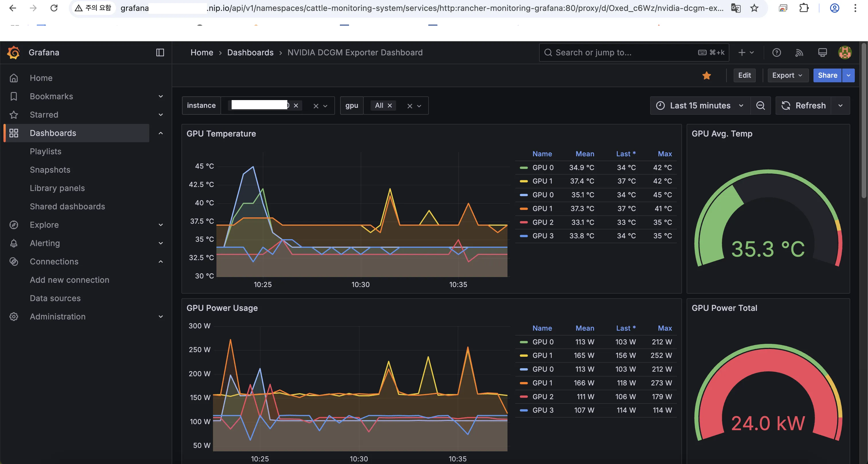Screen dimensions: 868x464
Task: Remove the All gpu filter chip
Action: 390,106
